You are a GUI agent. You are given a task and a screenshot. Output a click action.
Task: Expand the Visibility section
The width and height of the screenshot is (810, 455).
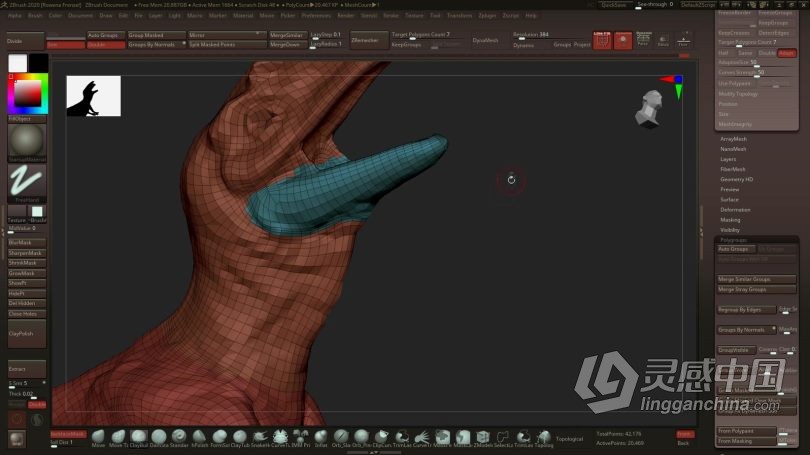[x=730, y=230]
